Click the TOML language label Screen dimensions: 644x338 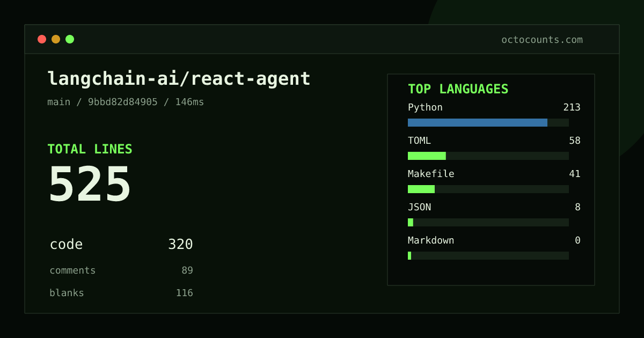pos(419,141)
